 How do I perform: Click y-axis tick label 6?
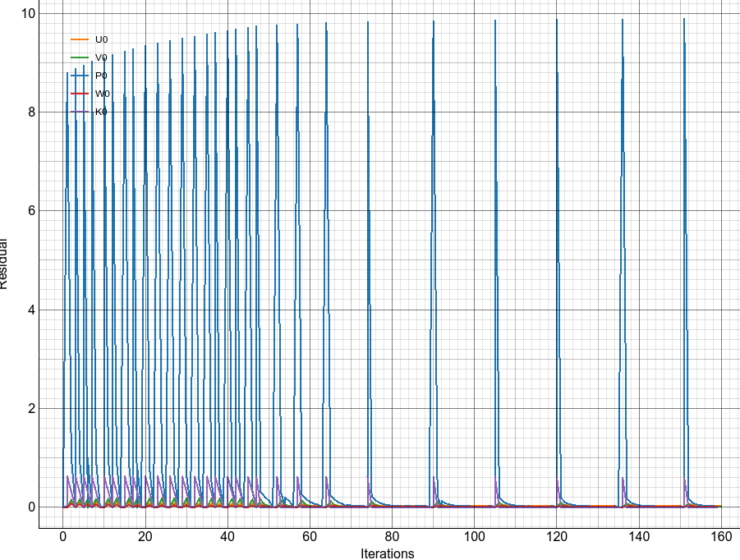coord(30,211)
